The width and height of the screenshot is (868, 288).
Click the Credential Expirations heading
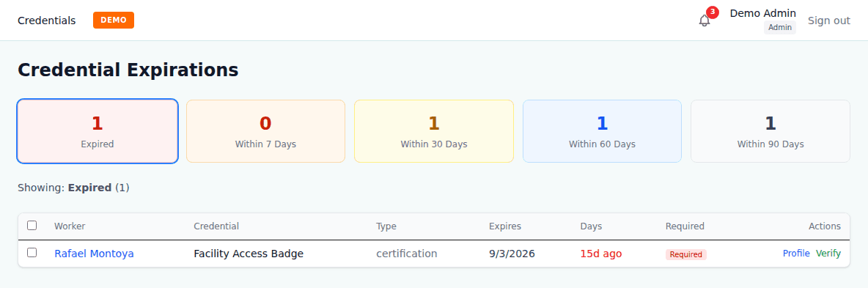128,70
